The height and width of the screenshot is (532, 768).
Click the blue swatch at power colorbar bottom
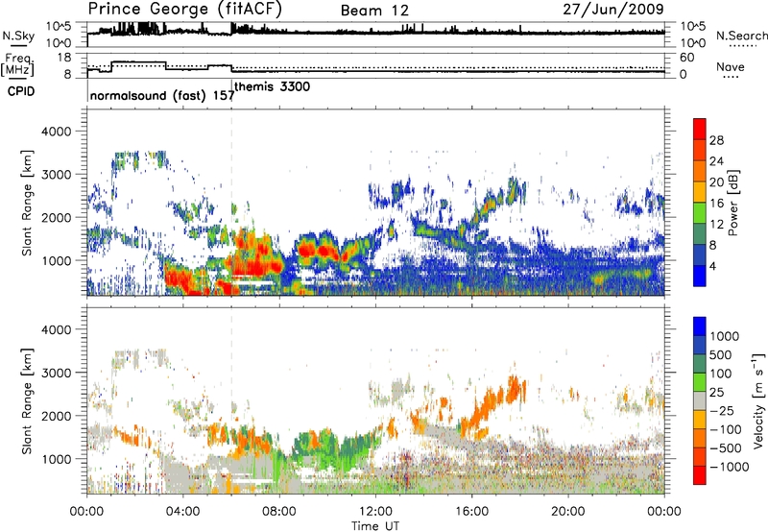click(700, 276)
